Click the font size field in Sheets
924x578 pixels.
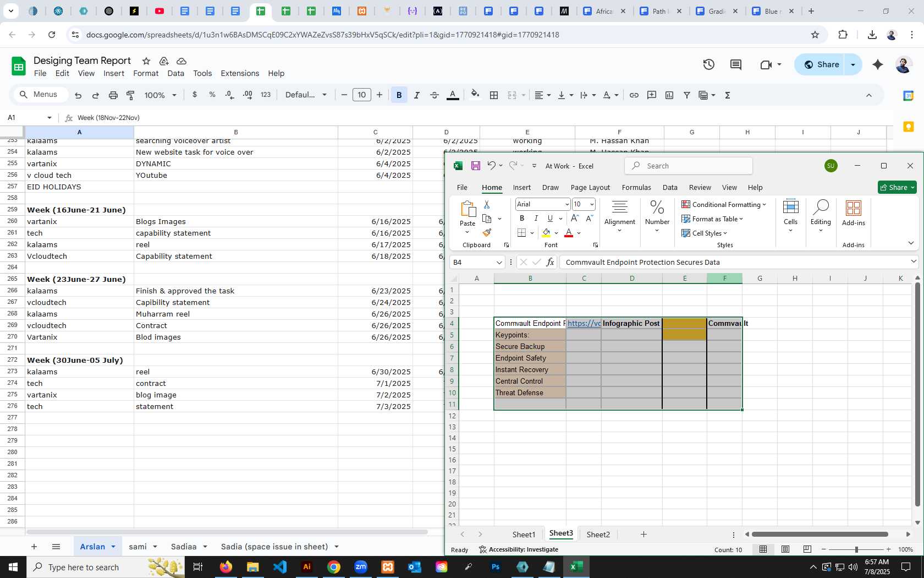click(362, 95)
